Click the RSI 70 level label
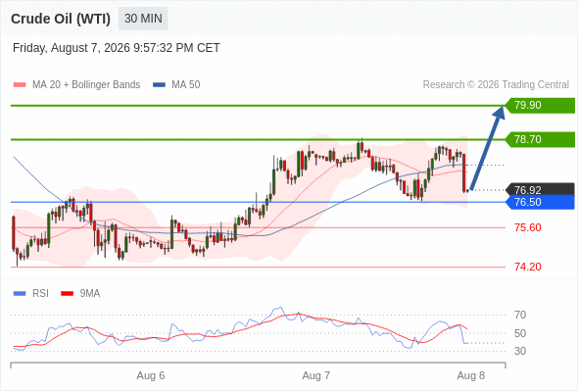The image size is (578, 392). point(520,315)
